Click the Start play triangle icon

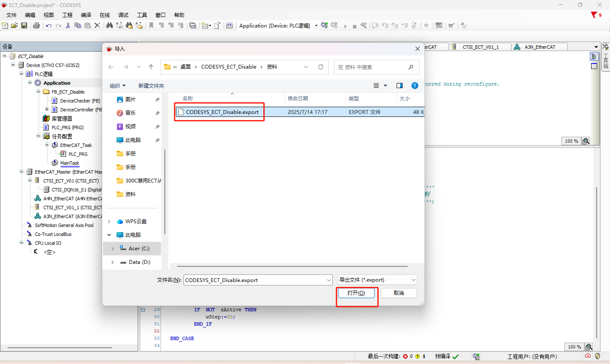pos(345,26)
